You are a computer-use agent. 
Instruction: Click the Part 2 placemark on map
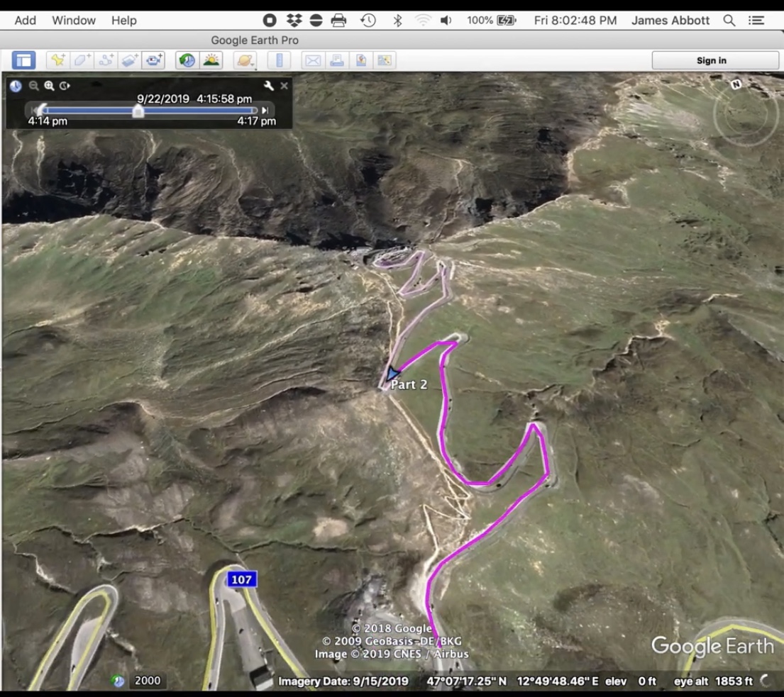point(392,374)
